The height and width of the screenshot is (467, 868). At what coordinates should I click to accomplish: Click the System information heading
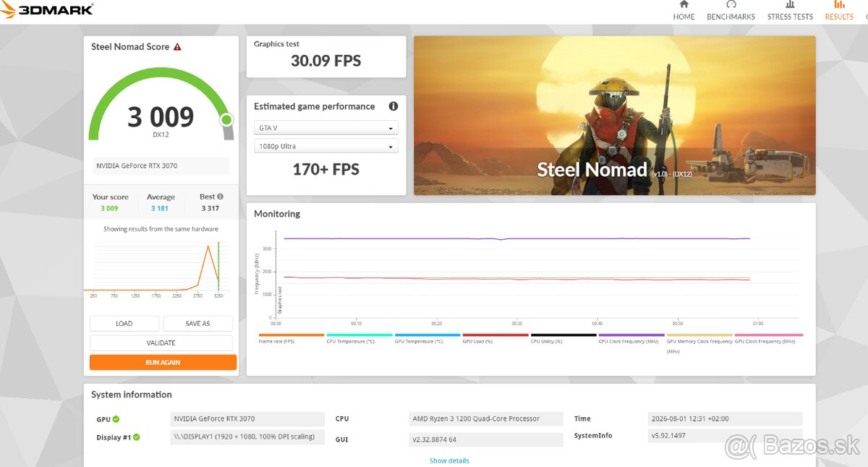tap(132, 395)
